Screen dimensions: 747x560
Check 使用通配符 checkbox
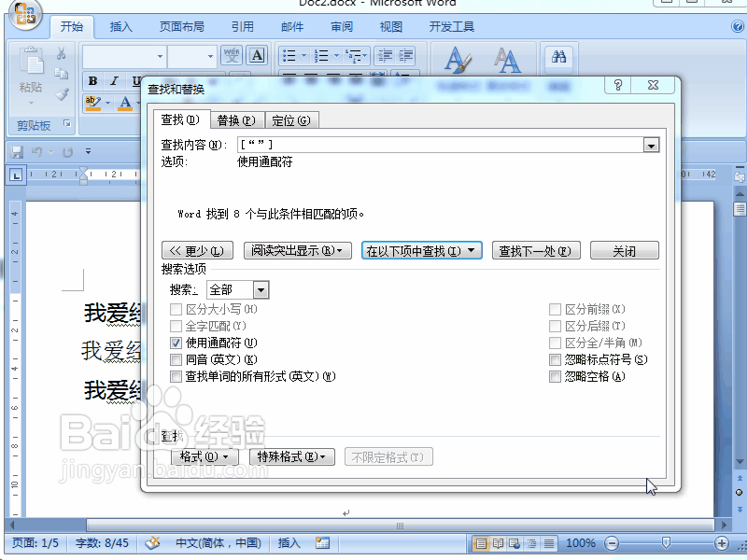click(x=176, y=343)
